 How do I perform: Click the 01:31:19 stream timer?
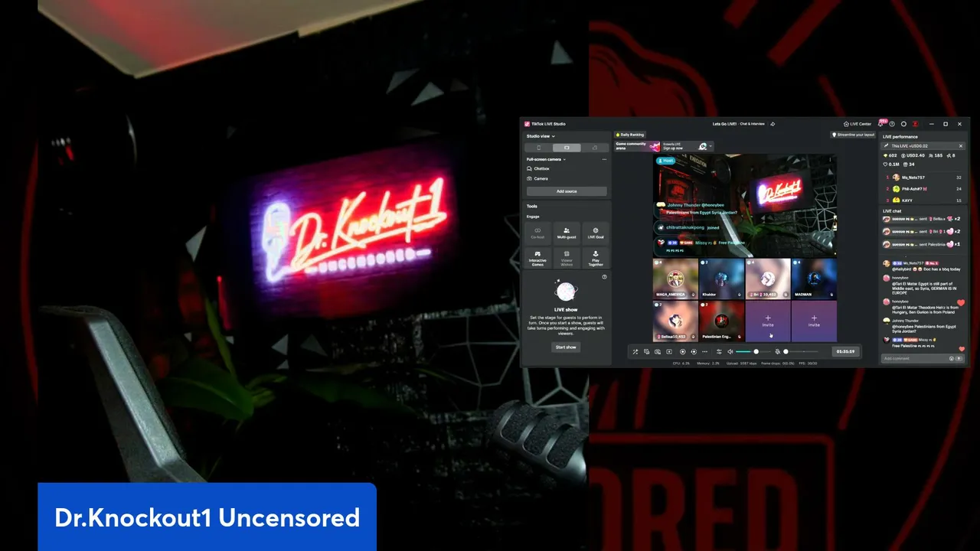(845, 351)
